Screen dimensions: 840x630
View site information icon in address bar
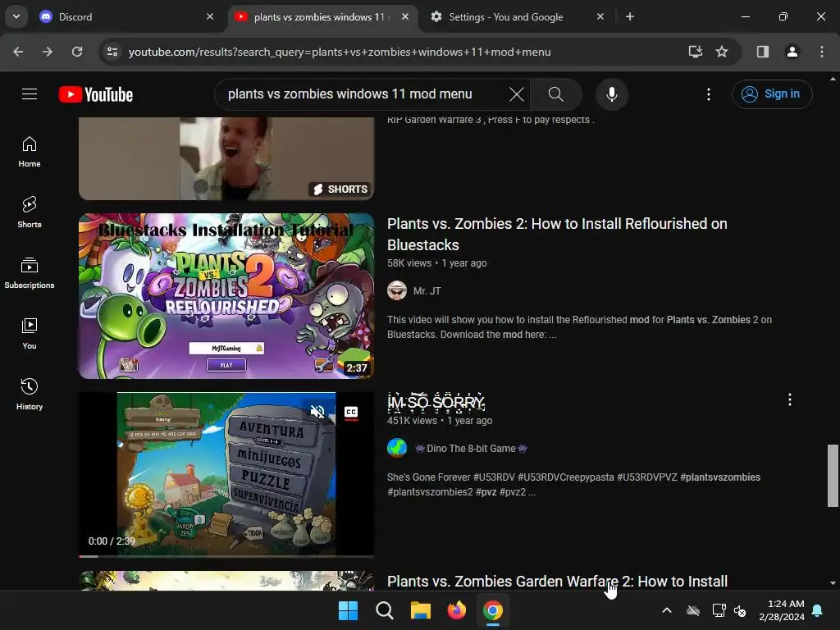[x=112, y=52]
